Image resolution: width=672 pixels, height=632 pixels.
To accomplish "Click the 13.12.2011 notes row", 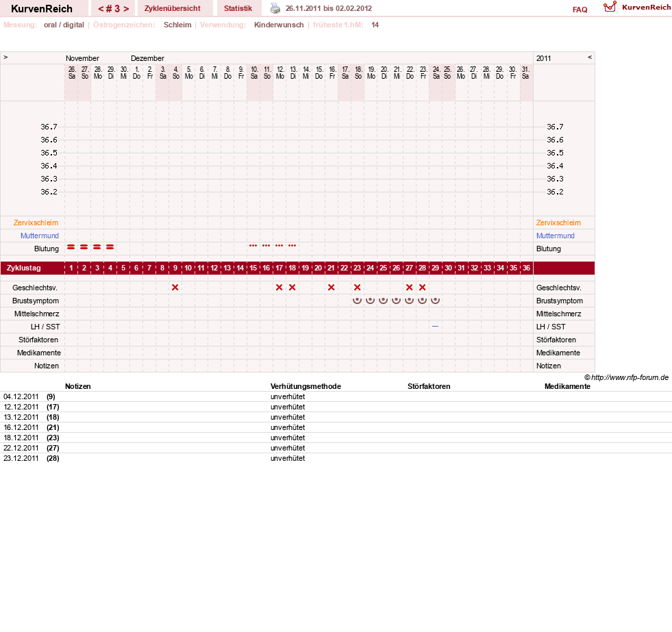I will click(336, 417).
